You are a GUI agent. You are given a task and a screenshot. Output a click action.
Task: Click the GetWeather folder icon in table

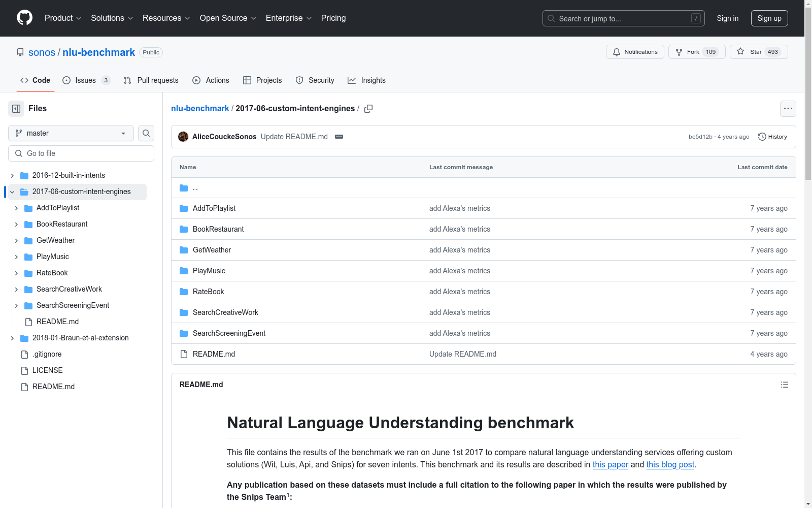tap(184, 250)
